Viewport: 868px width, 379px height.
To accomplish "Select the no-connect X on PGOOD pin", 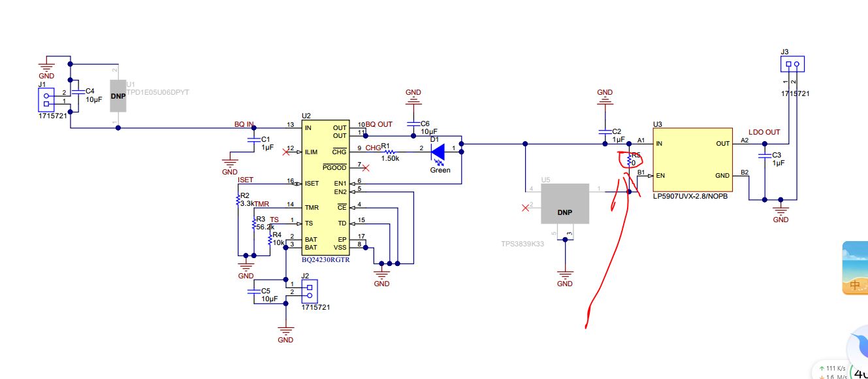I will (x=366, y=168).
